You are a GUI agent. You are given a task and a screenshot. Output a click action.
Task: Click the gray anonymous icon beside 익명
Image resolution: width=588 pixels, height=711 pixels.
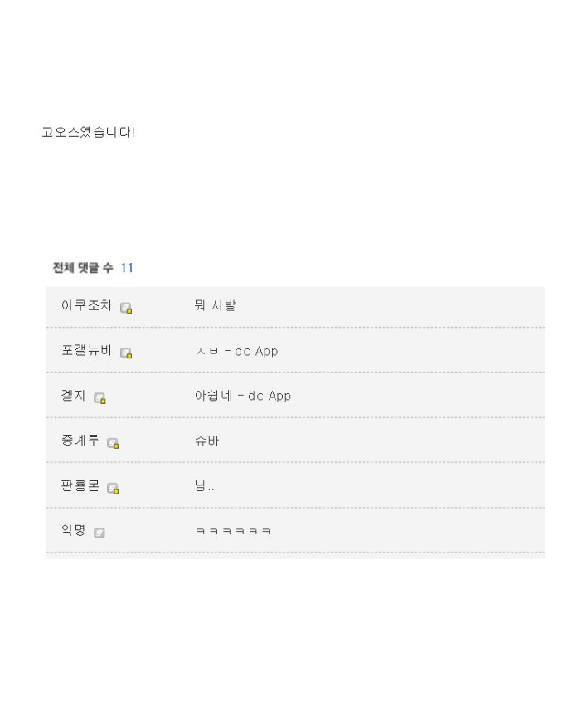[100, 533]
